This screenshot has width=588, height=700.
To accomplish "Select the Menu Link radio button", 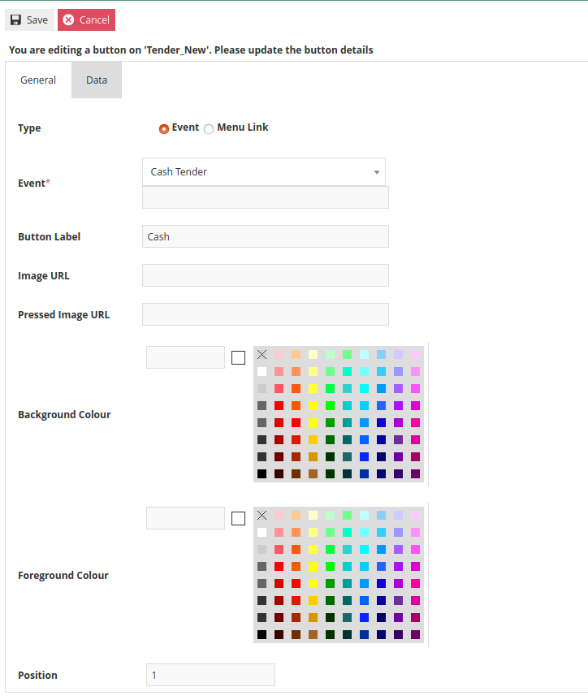I will 209,128.
